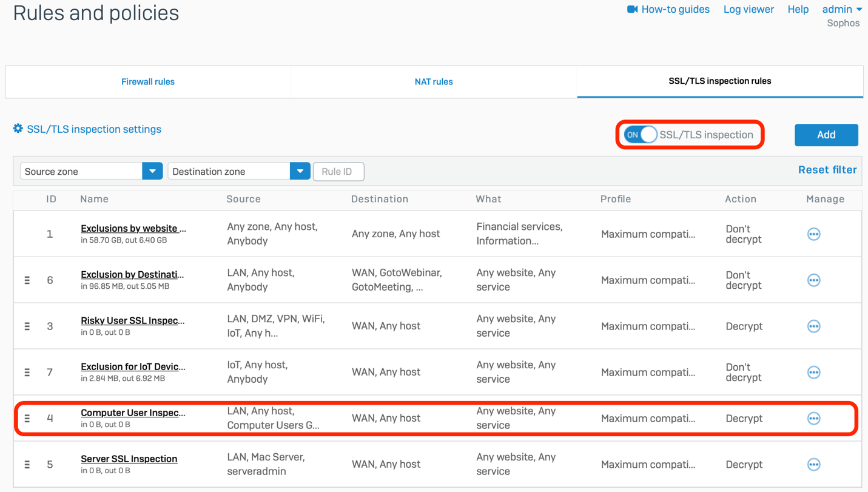This screenshot has width=868, height=492.
Task: Click drag handle of Server SSL Inspection rule
Action: 27,465
